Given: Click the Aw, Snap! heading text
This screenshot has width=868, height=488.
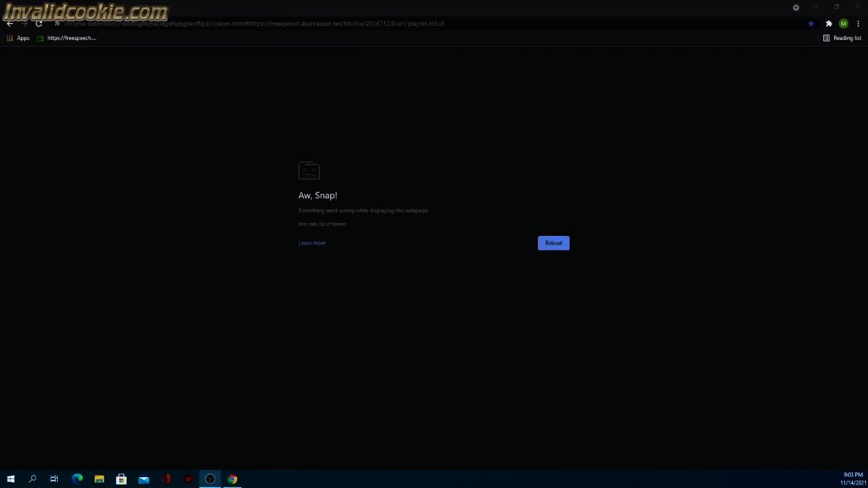Looking at the screenshot, I should [x=317, y=195].
